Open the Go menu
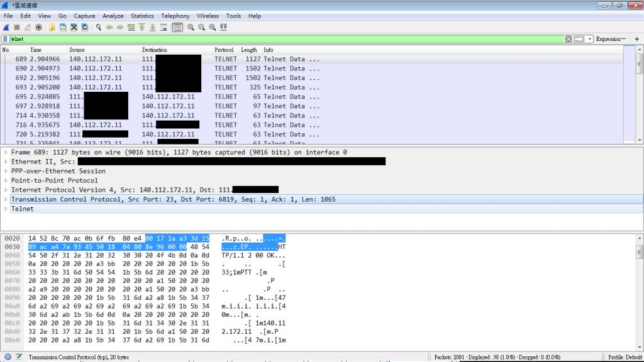This screenshot has width=644, height=362. [x=62, y=16]
